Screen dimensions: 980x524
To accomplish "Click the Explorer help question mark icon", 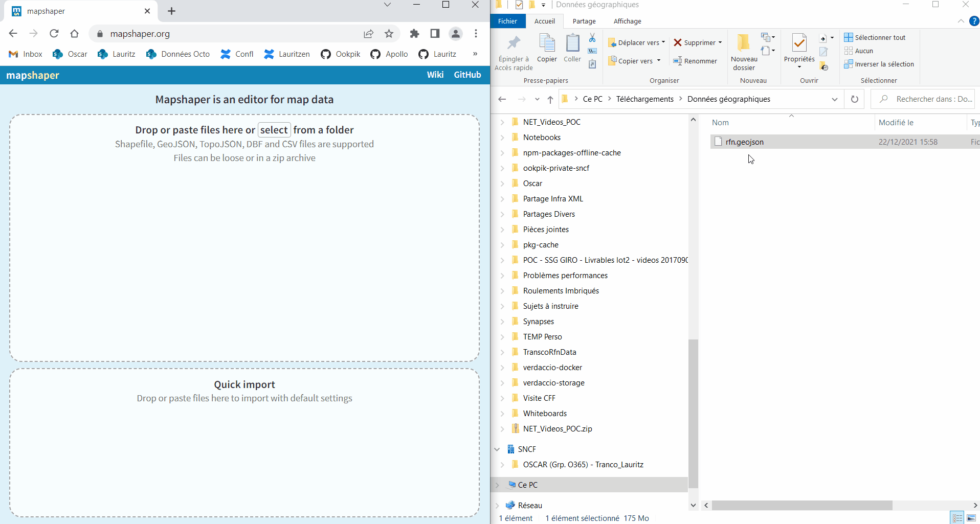I will [974, 21].
